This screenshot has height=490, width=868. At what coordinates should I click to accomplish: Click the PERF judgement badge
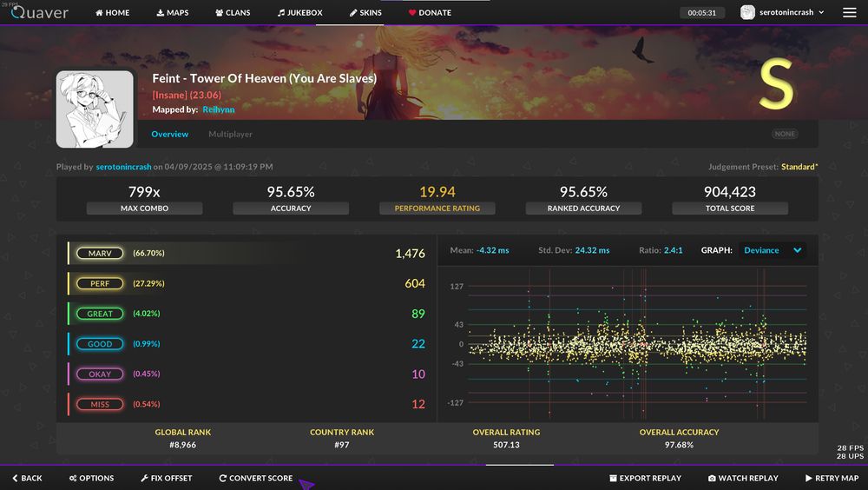point(100,283)
